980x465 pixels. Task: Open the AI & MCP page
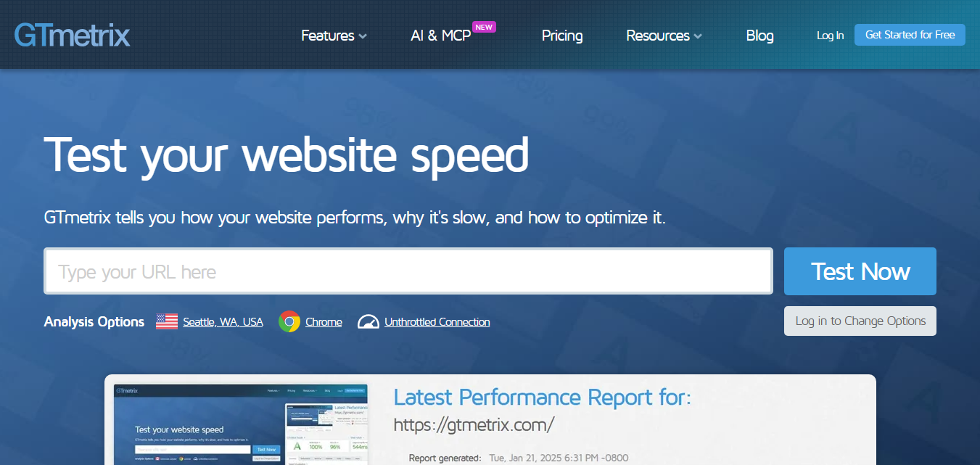[x=441, y=36]
